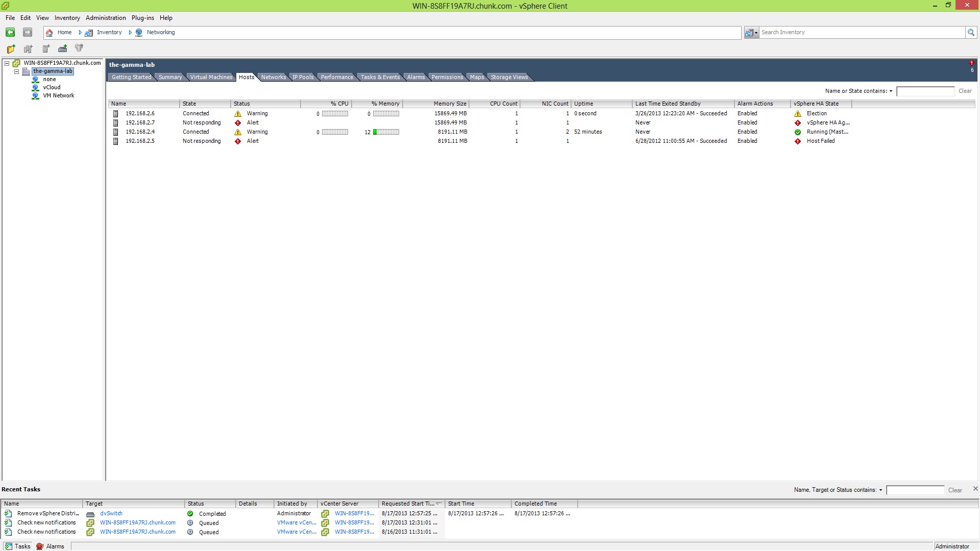This screenshot has height=551, width=980.
Task: Open the Administration menu
Action: coord(106,18)
